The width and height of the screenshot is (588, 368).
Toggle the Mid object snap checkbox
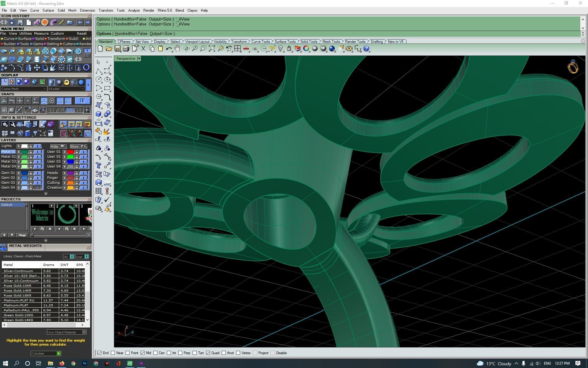click(143, 353)
